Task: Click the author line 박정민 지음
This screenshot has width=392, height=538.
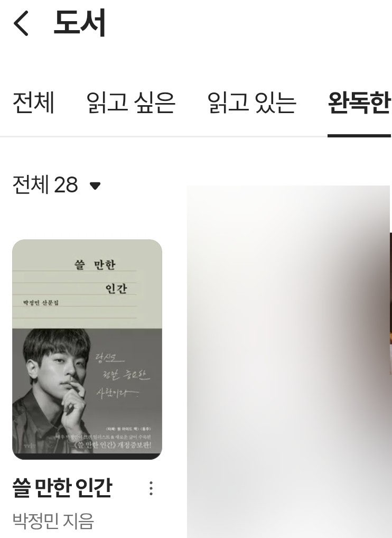Action: [53, 521]
